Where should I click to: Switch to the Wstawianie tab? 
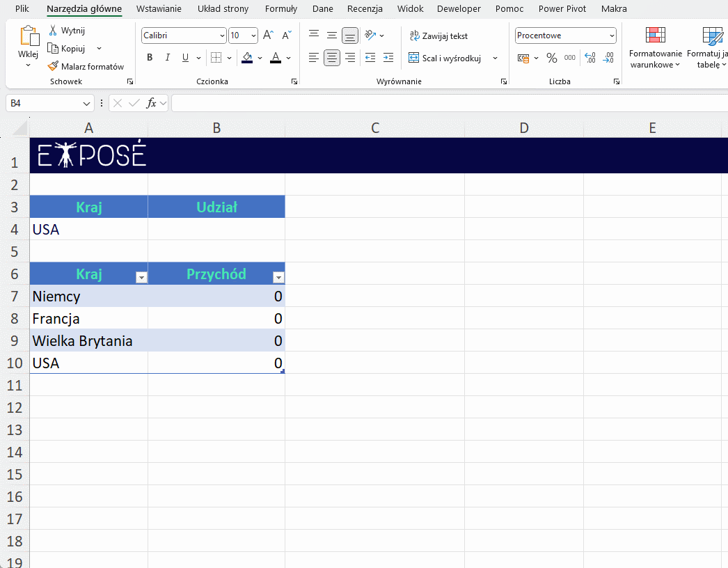point(159,8)
